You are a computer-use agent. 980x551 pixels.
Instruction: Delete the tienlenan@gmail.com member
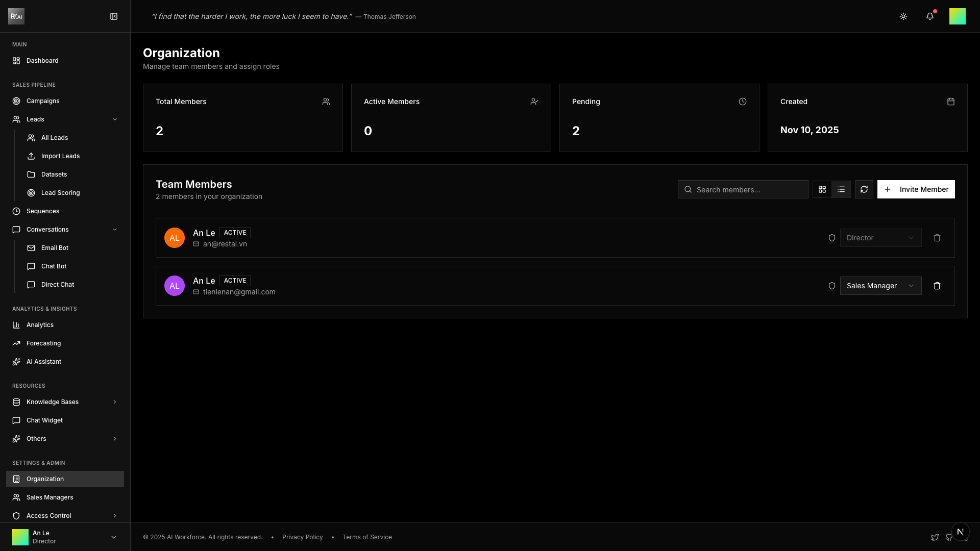click(x=937, y=286)
